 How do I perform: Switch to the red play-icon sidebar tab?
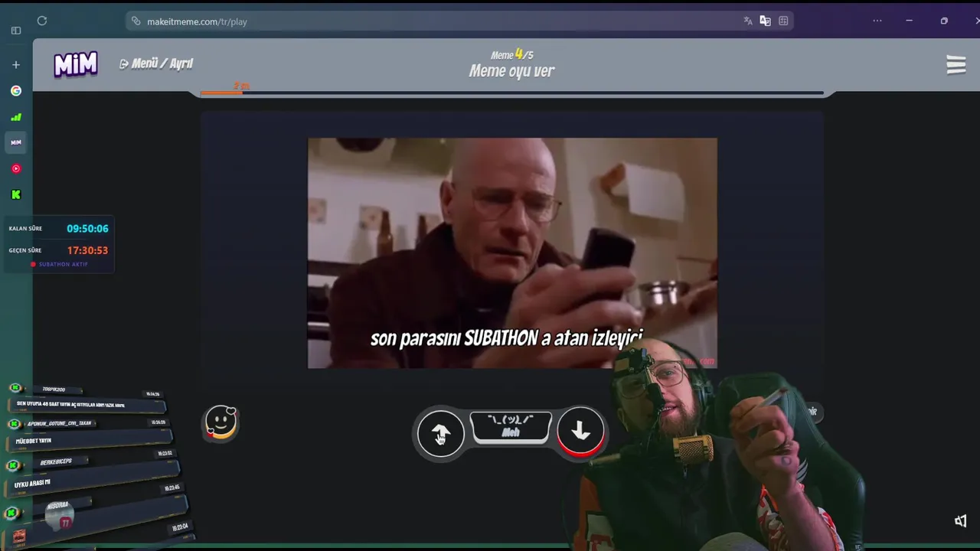click(16, 168)
